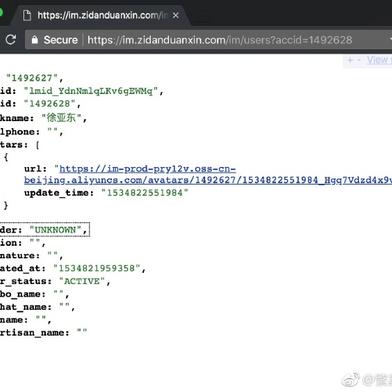This screenshot has width=392, height=392.
Task: Select the user_status value "ACTIVE"
Action: pyautogui.click(x=82, y=281)
